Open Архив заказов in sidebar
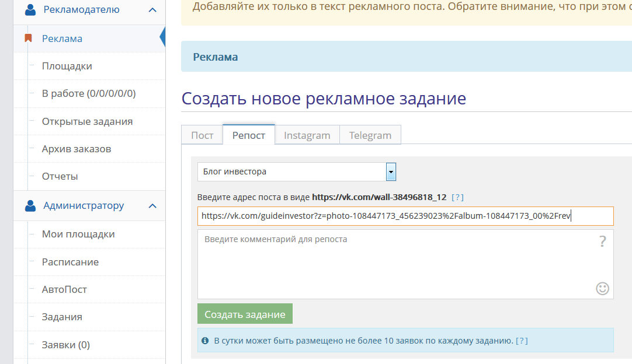Viewport: 632px width, 364px height. [77, 149]
